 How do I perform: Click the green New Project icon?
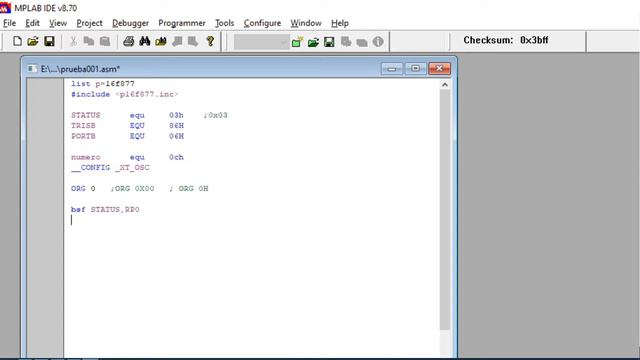tap(297, 41)
